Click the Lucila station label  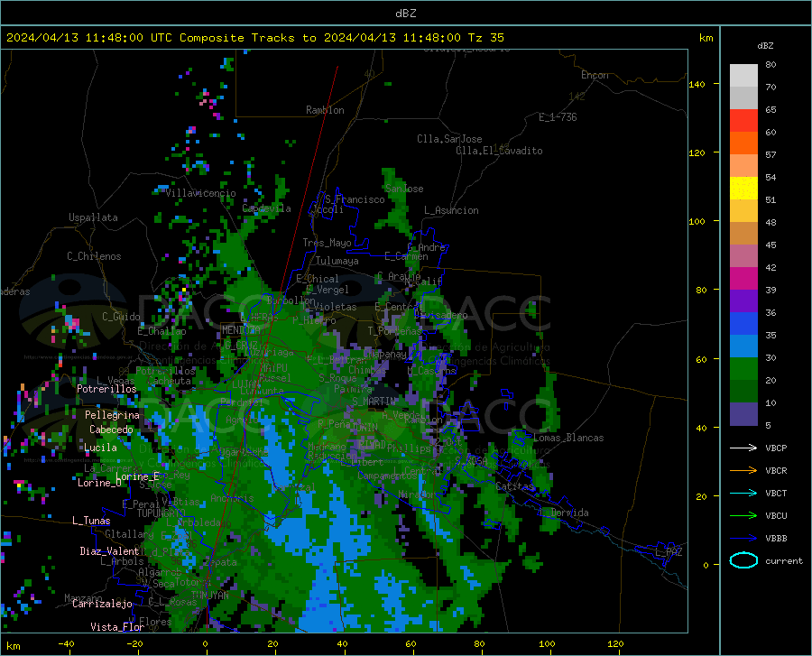click(100, 448)
